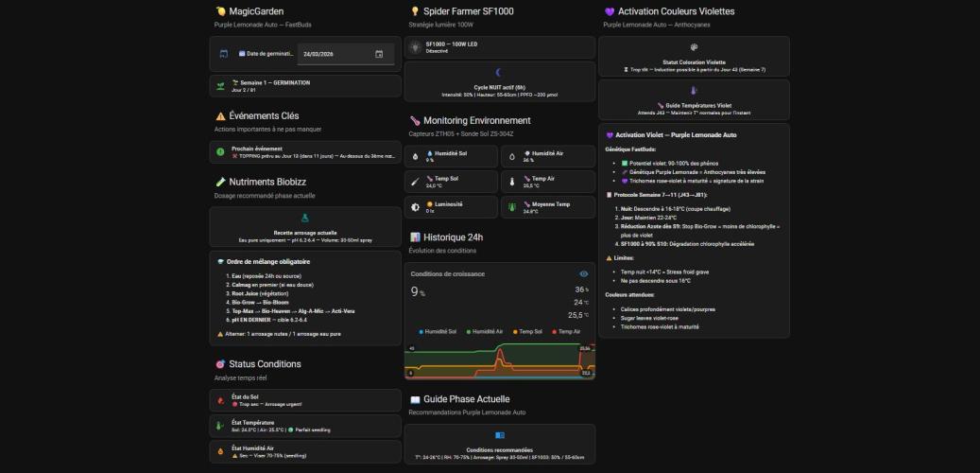Click the Ordre de mélange obligatoire heading

(268, 261)
